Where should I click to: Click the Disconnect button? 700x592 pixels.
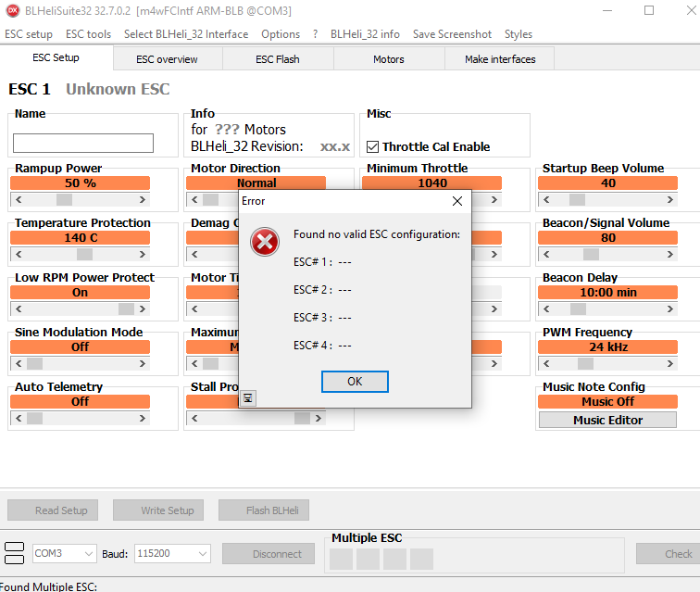click(x=269, y=554)
